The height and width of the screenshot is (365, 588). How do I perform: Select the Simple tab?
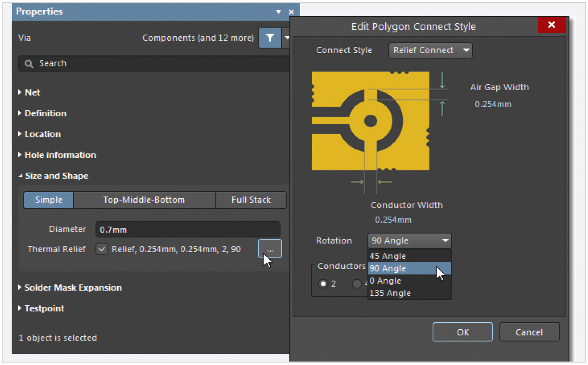(49, 200)
